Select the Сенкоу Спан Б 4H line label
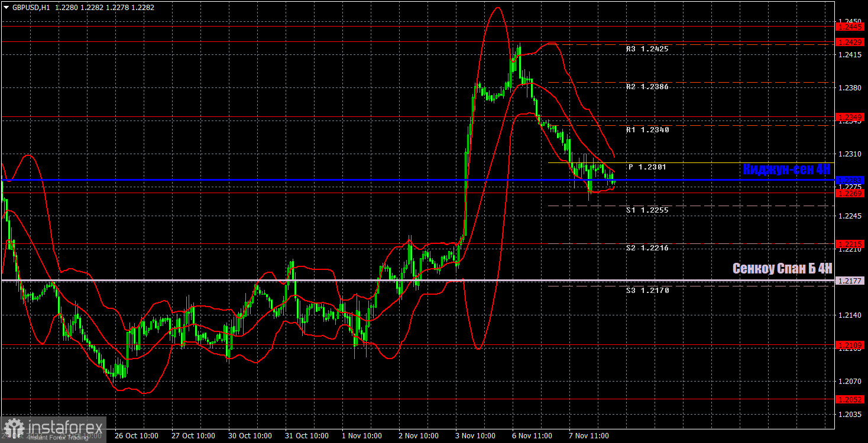This screenshot has height=443, width=868. pos(782,269)
